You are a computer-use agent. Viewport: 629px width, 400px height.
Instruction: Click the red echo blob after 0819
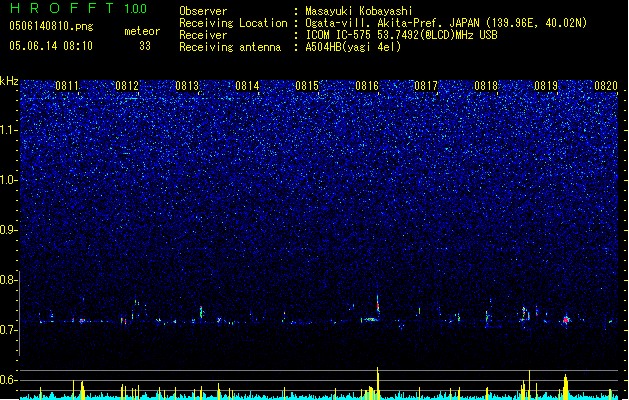566,320
